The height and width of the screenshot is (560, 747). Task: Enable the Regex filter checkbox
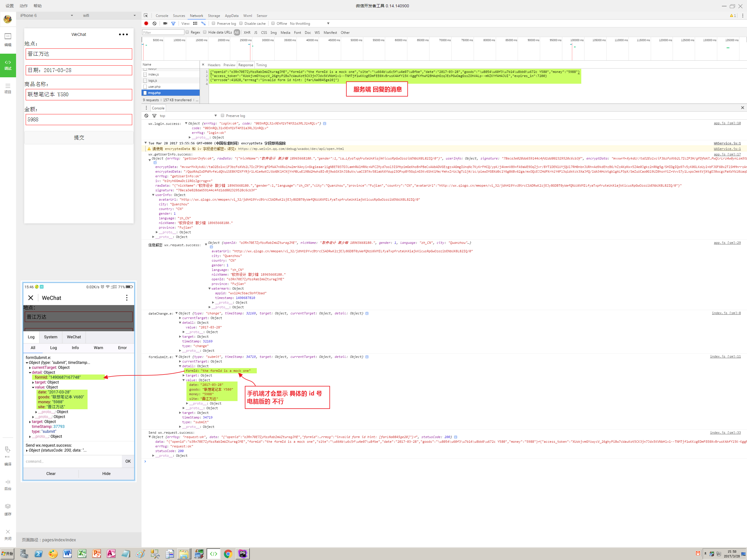point(187,32)
